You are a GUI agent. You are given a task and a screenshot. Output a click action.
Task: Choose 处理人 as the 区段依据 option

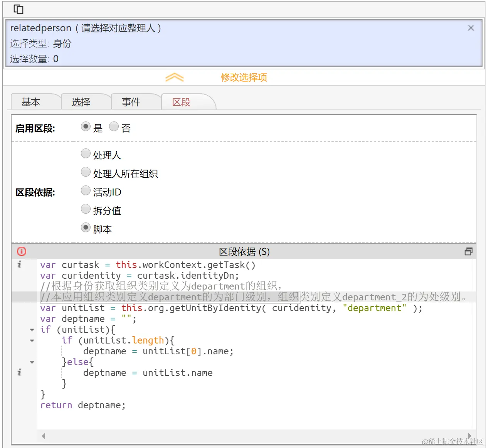click(x=86, y=153)
